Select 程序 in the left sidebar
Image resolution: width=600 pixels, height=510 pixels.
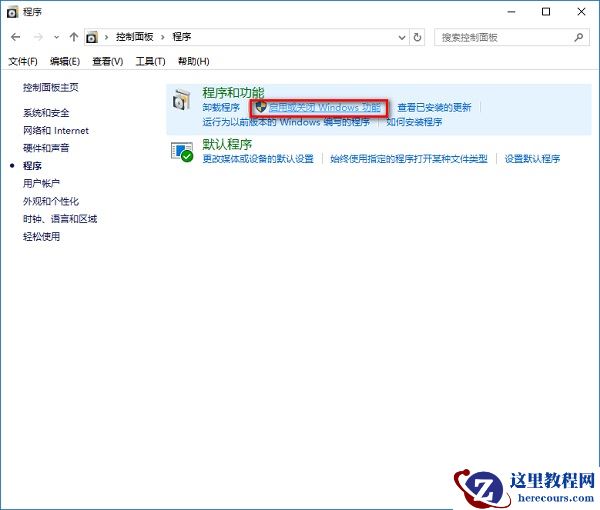point(32,166)
